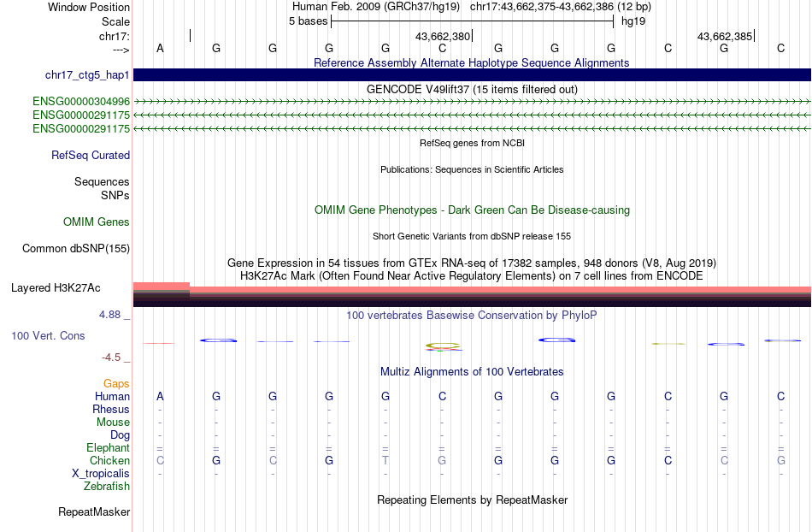Click the chr17: ruler label
812x532 pixels.
click(115, 36)
